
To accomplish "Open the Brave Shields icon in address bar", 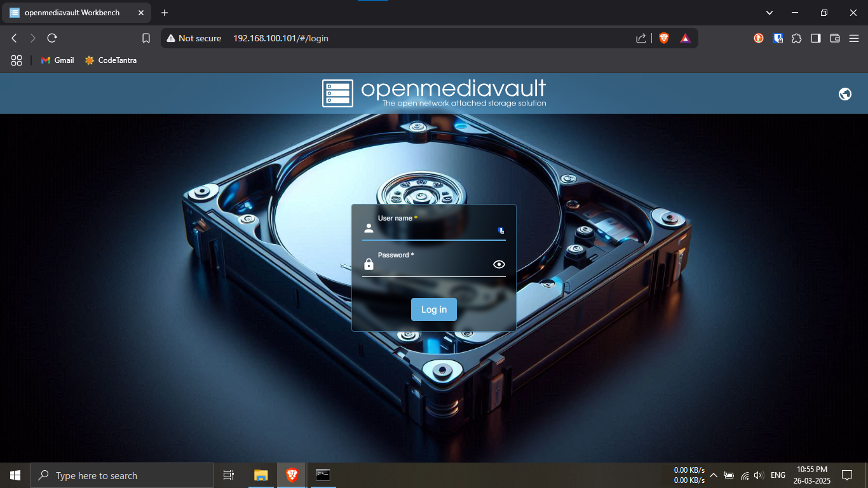I will [664, 38].
